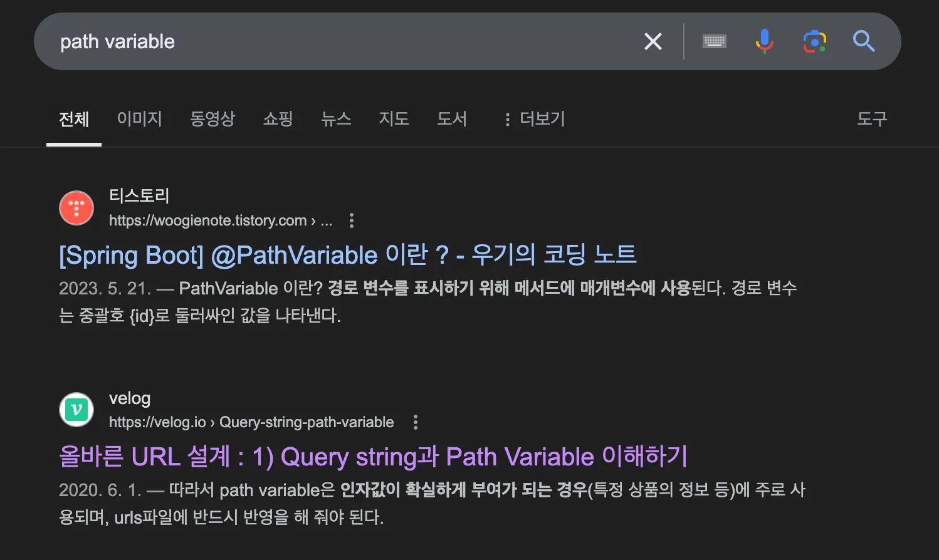Go to the 뉴스 tab
Viewport: 939px width, 560px height.
(336, 119)
